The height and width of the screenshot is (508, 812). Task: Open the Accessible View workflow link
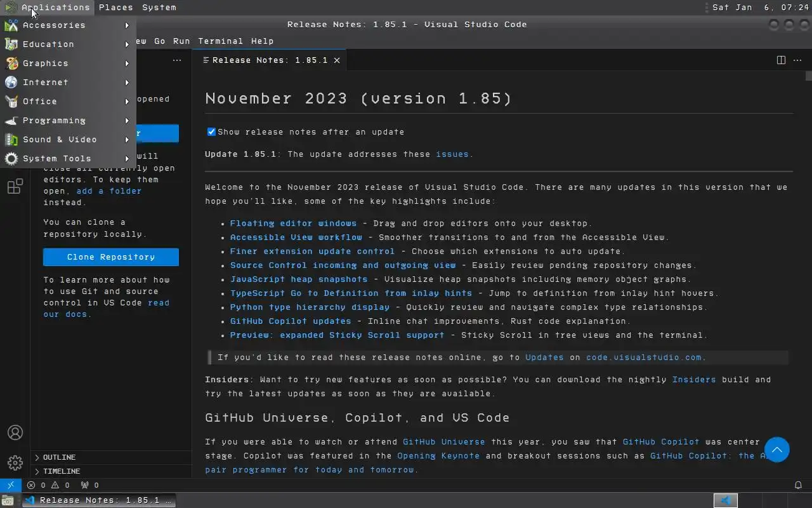pyautogui.click(x=296, y=237)
